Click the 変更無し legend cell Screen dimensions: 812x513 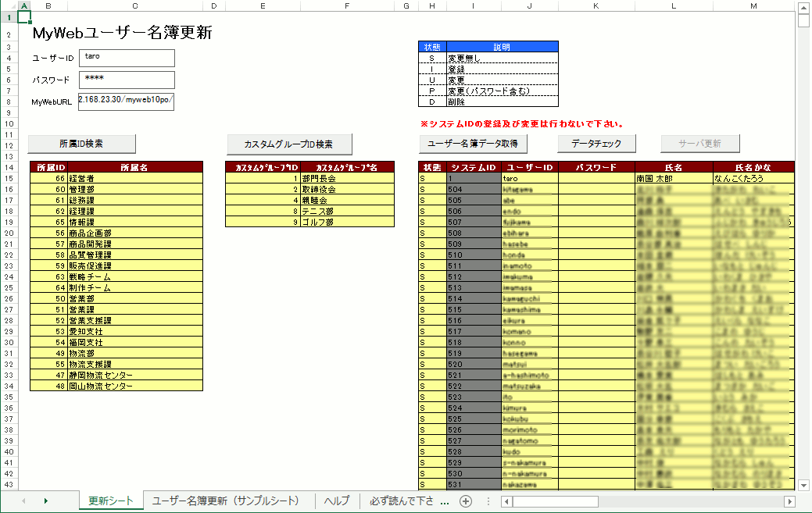click(x=503, y=58)
